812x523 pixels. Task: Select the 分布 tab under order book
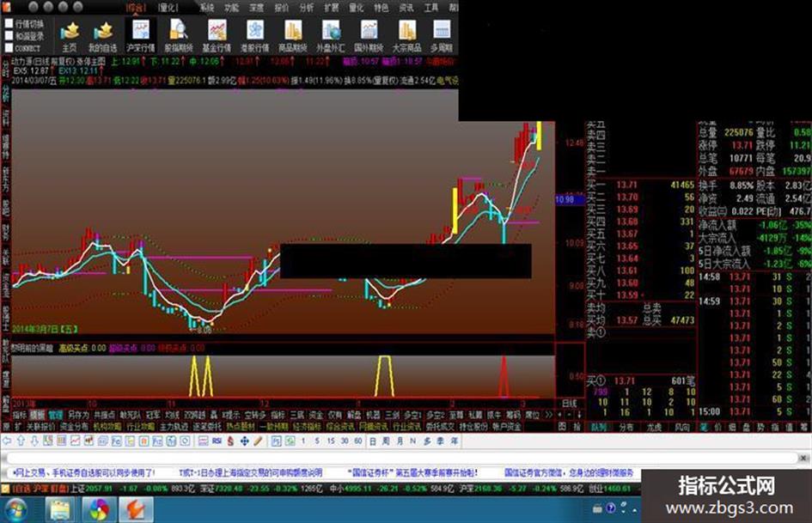tap(626, 427)
